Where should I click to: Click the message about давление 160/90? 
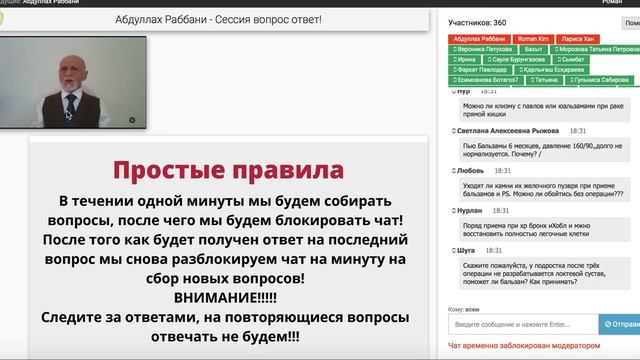pyautogui.click(x=544, y=150)
